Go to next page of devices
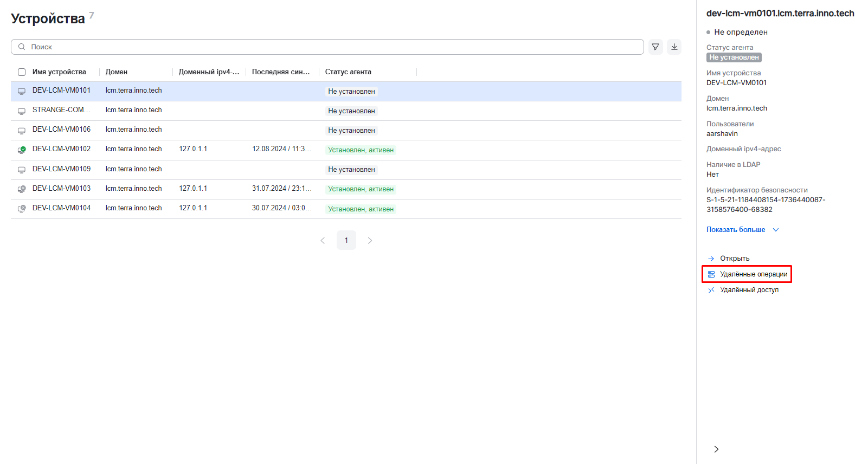The image size is (868, 464). [370, 241]
